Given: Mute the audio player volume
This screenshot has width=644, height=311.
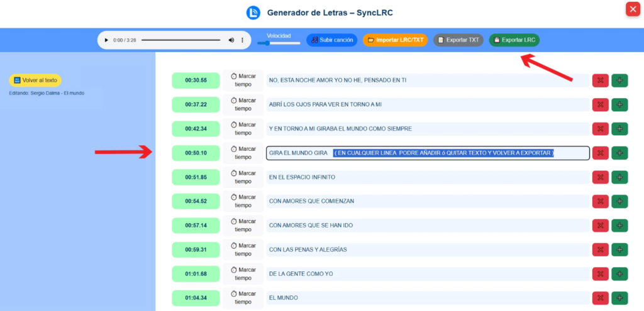Looking at the screenshot, I should coord(231,40).
